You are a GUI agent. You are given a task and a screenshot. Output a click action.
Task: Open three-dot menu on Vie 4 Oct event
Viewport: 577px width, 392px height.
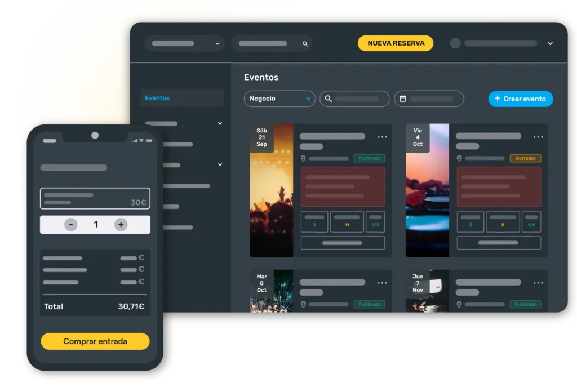pyautogui.click(x=538, y=137)
